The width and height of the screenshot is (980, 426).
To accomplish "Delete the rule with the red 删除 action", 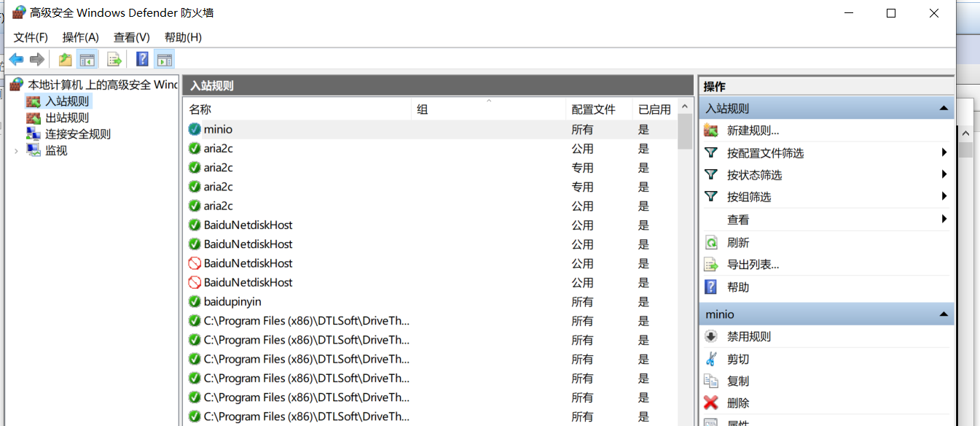I will tap(738, 403).
